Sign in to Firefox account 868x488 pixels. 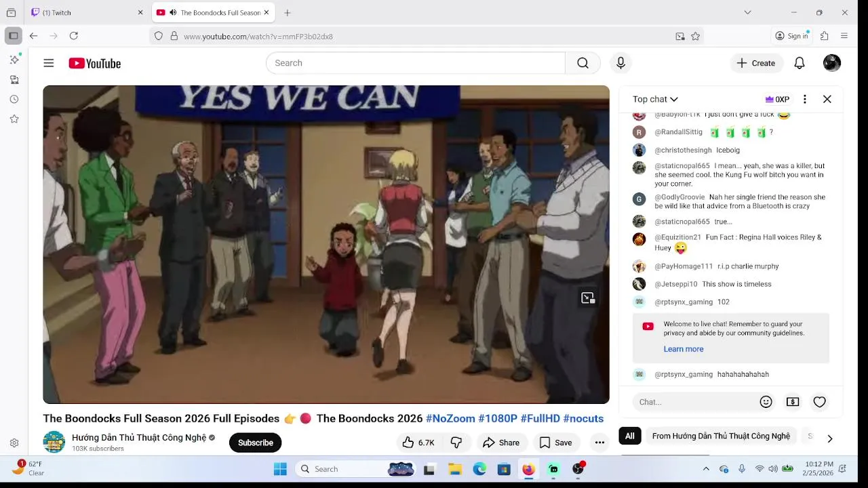[x=792, y=36]
